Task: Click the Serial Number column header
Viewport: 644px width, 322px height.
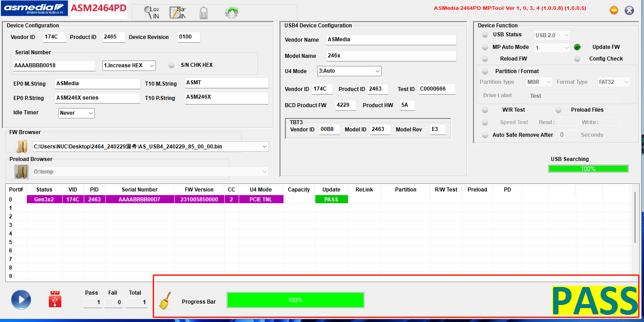Action: (140, 190)
